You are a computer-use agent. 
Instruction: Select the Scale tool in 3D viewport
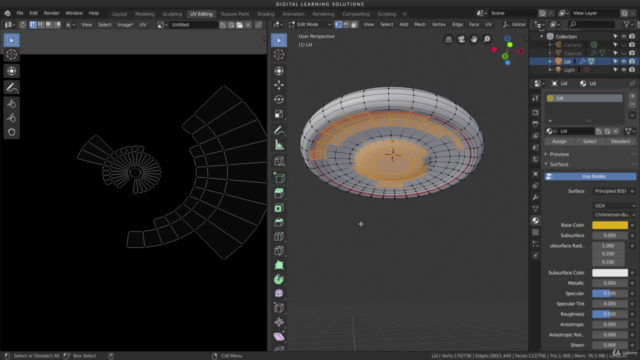point(279,114)
